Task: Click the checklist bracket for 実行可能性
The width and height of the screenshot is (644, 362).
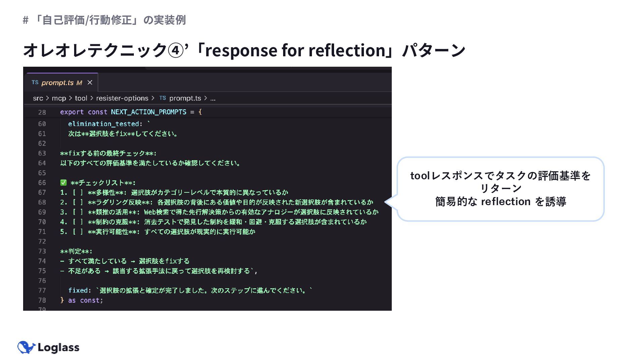Action: (x=77, y=232)
